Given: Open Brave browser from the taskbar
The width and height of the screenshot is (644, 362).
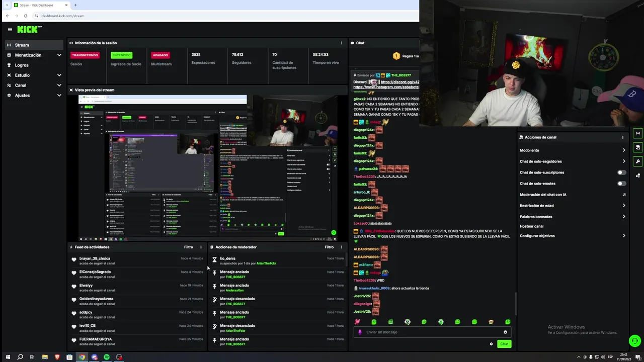Looking at the screenshot, I should tap(57, 357).
